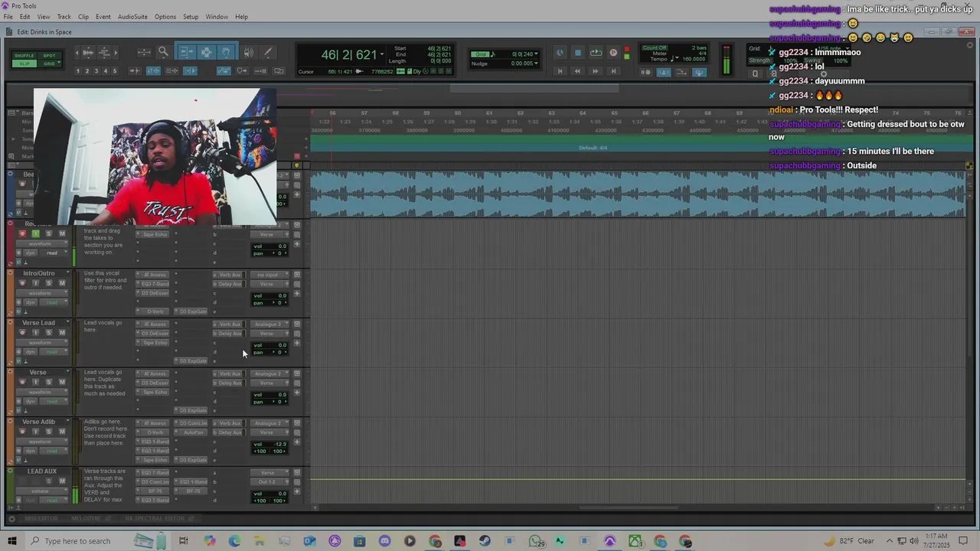
Task: Select the Scrubber speaker tool
Action: coord(248,52)
